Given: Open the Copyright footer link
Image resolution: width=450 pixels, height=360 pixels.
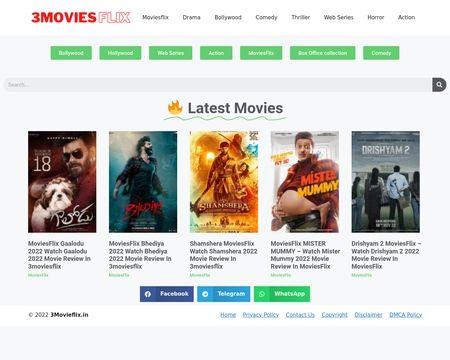Looking at the screenshot, I should point(334,315).
